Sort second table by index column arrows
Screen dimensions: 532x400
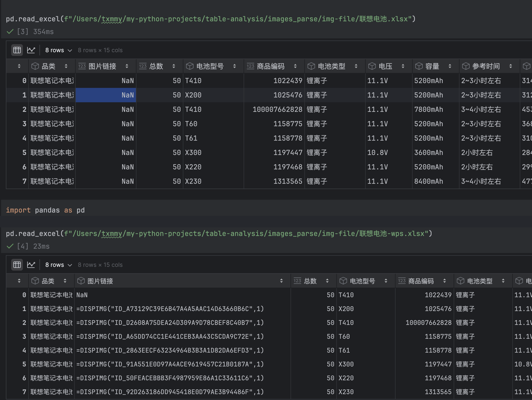pyautogui.click(x=19, y=281)
